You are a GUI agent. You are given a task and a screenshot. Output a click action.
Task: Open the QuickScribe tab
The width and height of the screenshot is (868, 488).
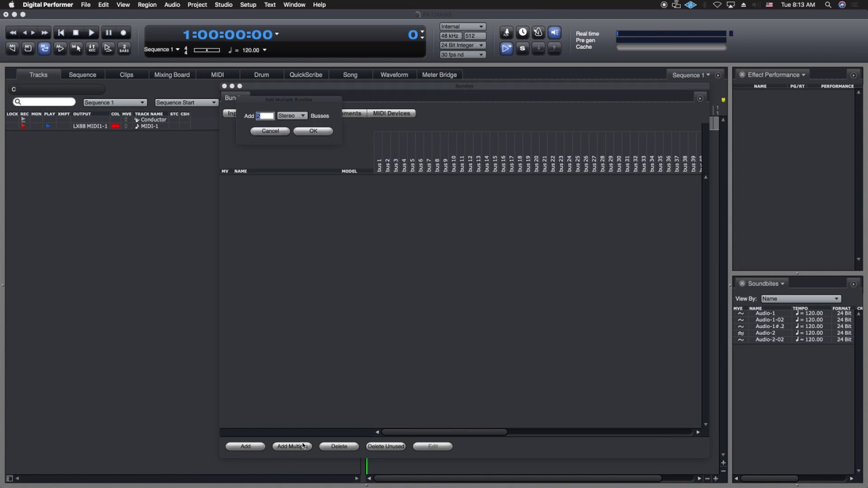(306, 75)
